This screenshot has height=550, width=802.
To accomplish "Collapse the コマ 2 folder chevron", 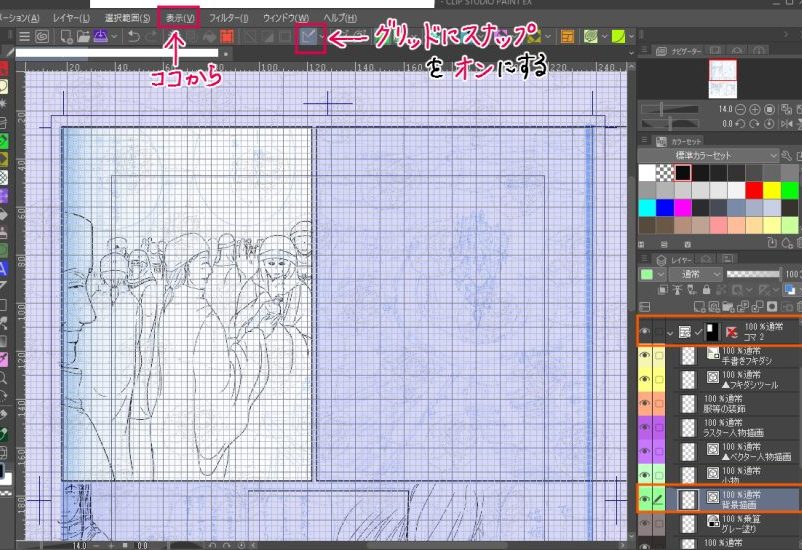I will tap(670, 333).
